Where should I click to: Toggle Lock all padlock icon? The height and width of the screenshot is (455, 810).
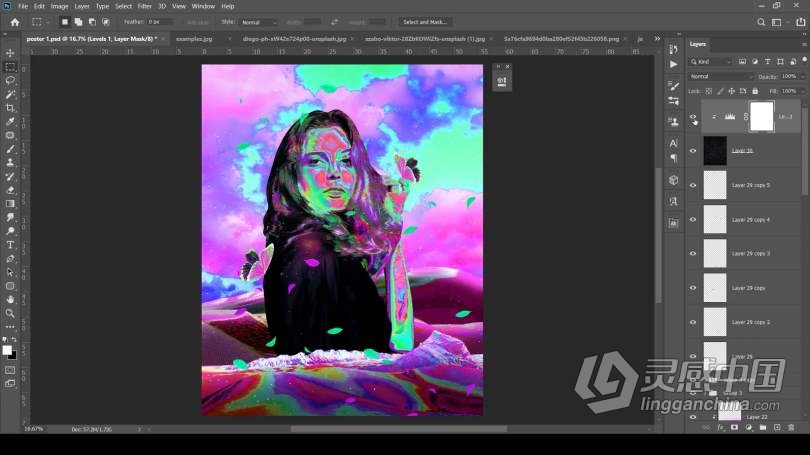(x=755, y=91)
